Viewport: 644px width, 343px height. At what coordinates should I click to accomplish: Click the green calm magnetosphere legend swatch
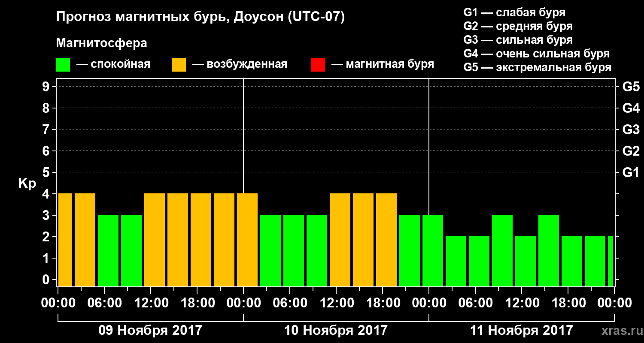pos(63,65)
